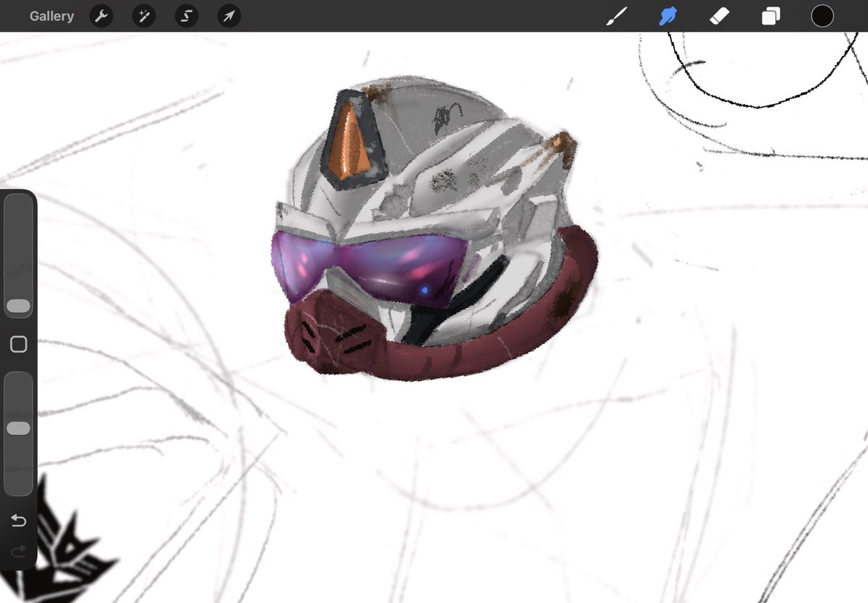Activate the Transform arrow tool

pos(229,16)
